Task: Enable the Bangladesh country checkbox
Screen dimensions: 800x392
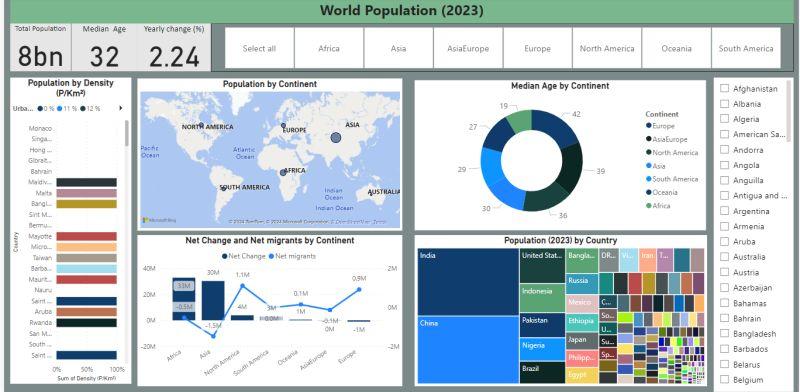Action: (724, 333)
